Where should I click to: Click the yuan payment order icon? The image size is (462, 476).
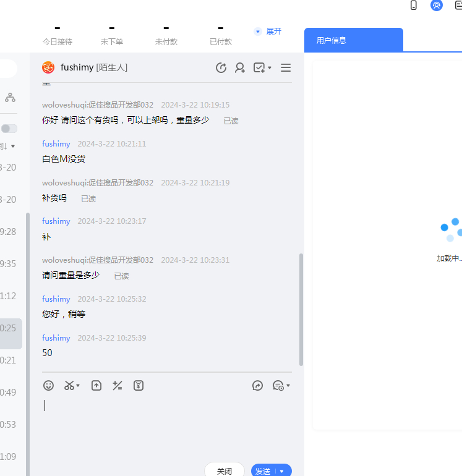(x=139, y=386)
